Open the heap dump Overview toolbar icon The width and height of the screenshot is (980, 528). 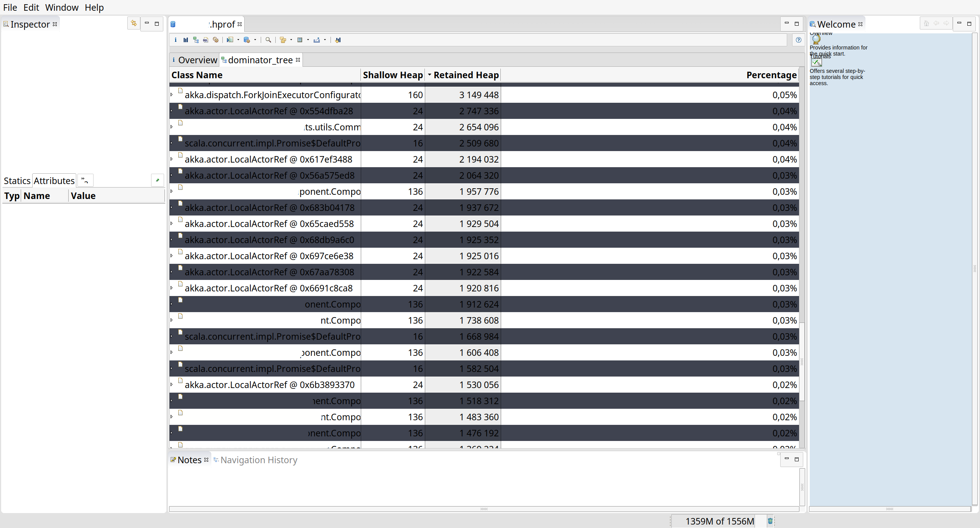click(x=176, y=40)
